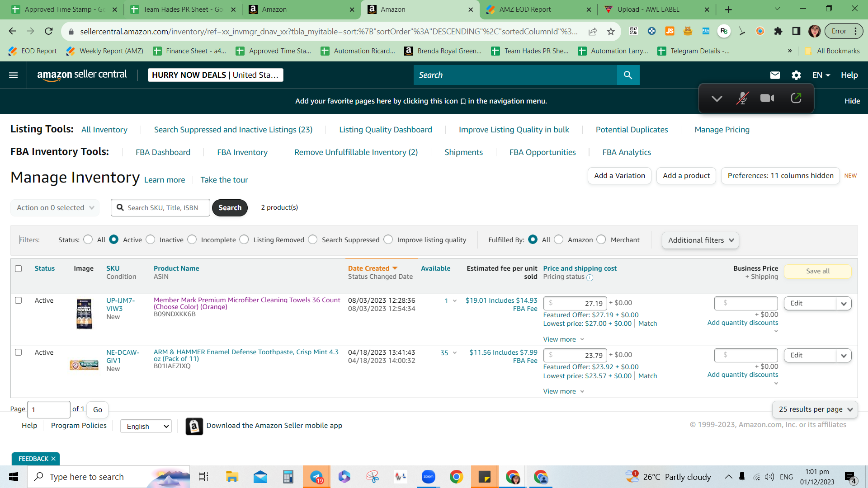This screenshot has width=868, height=488.
Task: Select Fulfilled By Amazon radio button
Action: (x=559, y=239)
